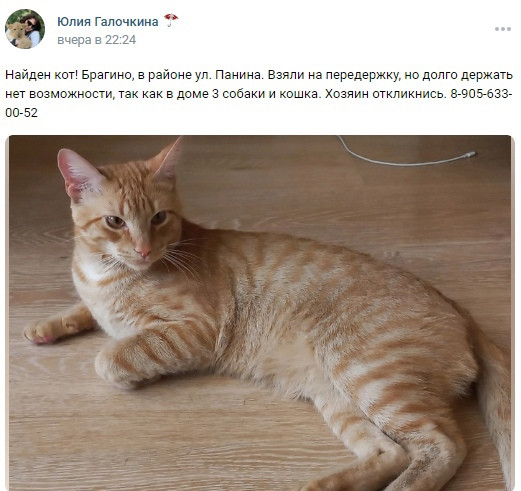Click the phone number 8-905-633 in the post
This screenshot has height=491, width=521.
click(x=481, y=94)
